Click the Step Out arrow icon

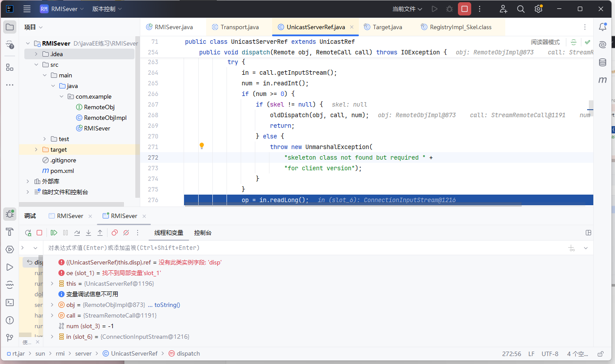point(100,233)
